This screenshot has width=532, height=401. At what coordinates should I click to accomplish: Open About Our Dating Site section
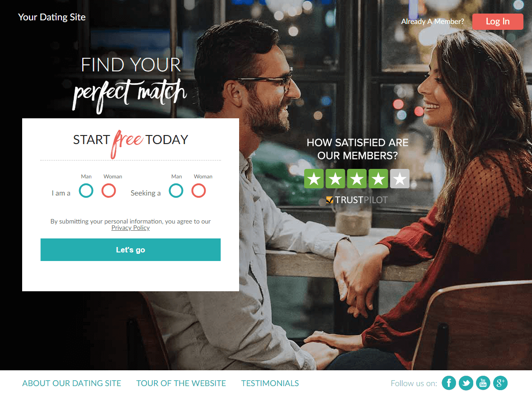(71, 383)
